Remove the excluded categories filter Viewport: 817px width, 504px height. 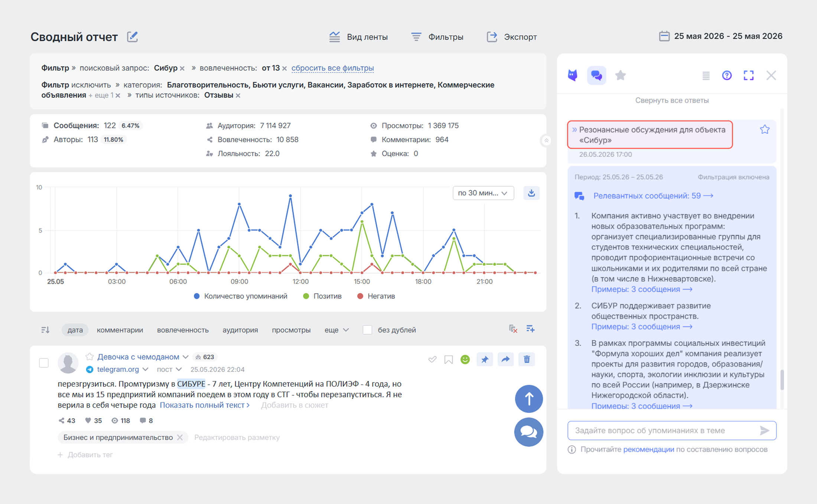(x=118, y=95)
